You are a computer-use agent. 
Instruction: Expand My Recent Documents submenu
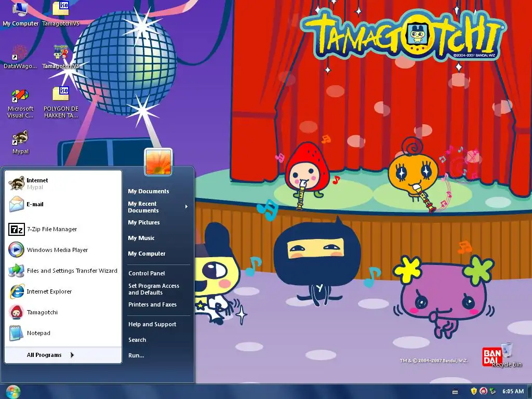(x=158, y=207)
